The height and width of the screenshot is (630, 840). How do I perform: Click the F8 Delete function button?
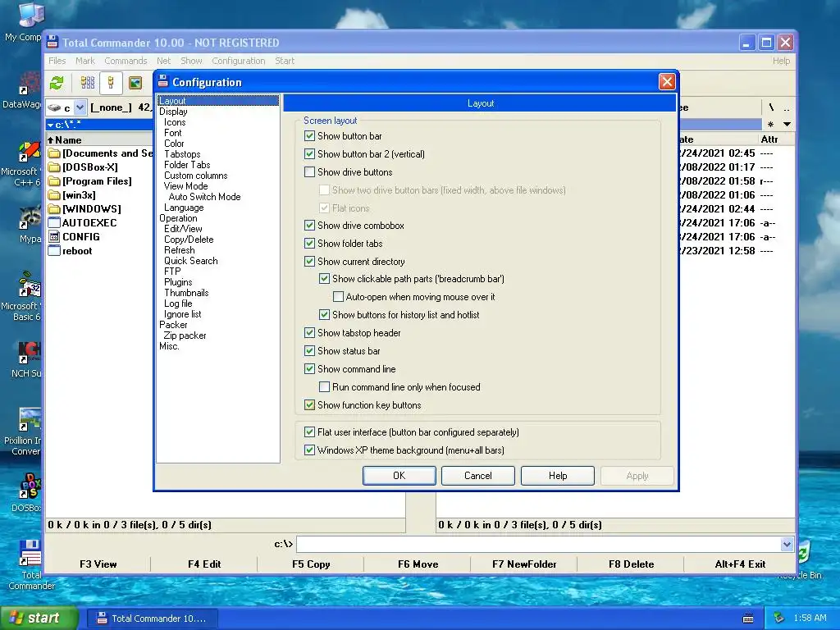point(631,564)
